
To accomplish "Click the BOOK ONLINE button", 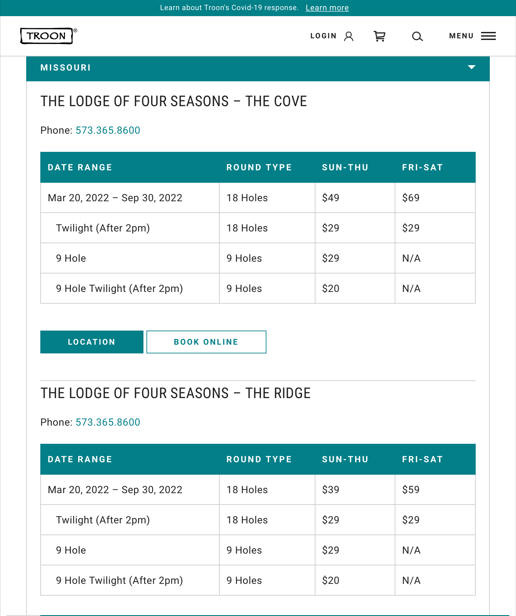I will [x=206, y=342].
